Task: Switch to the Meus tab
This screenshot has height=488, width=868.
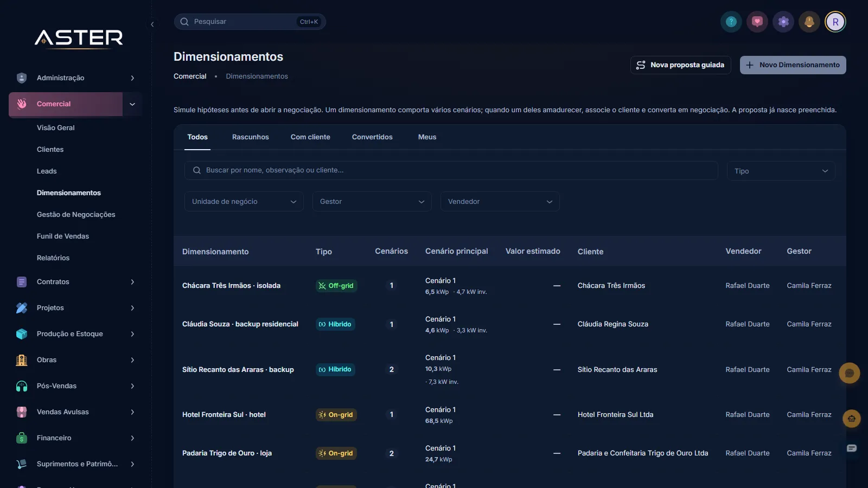Action: tap(427, 137)
